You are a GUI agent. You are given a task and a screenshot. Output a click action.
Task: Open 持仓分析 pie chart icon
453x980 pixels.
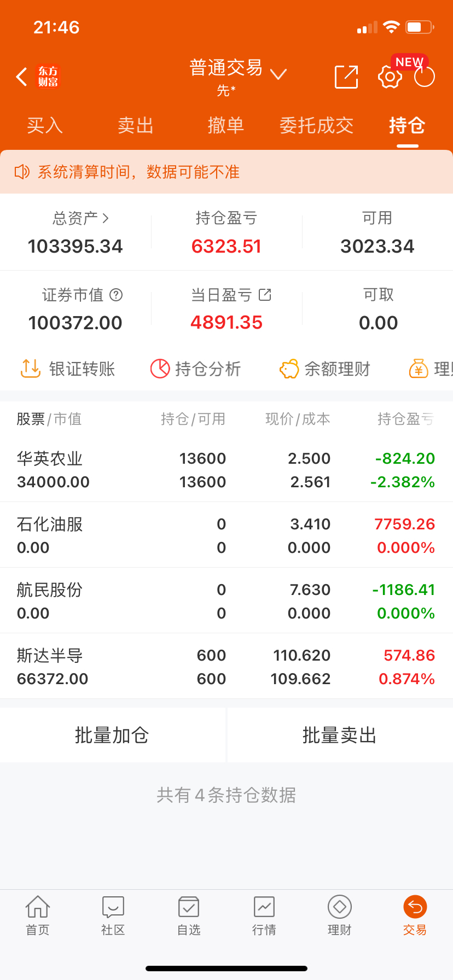pyautogui.click(x=160, y=369)
